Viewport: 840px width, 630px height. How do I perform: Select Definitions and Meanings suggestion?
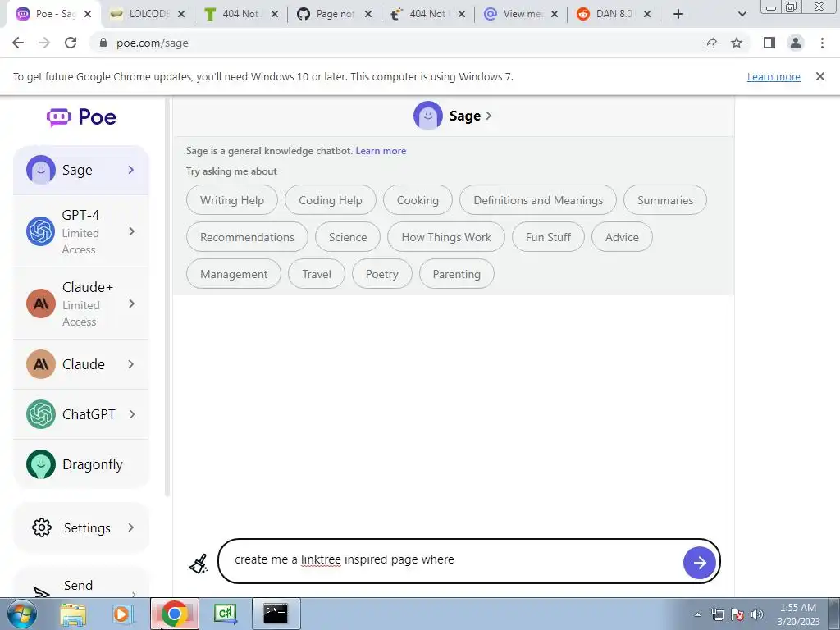point(538,200)
